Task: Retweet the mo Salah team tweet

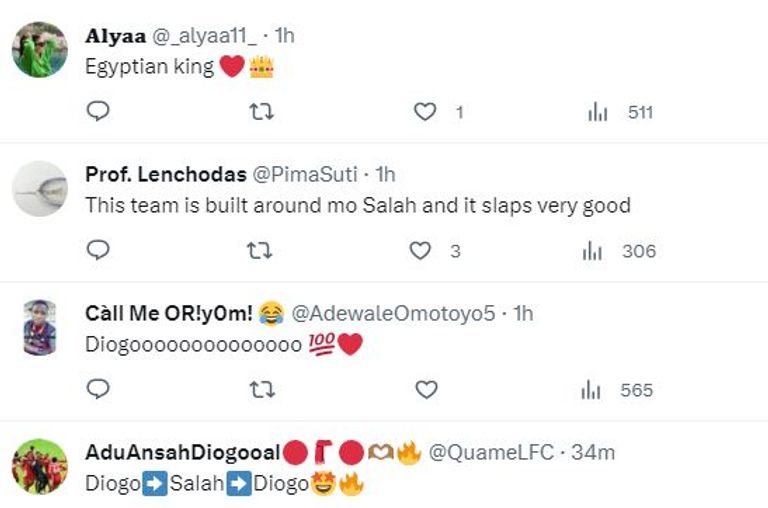Action: coord(260,250)
